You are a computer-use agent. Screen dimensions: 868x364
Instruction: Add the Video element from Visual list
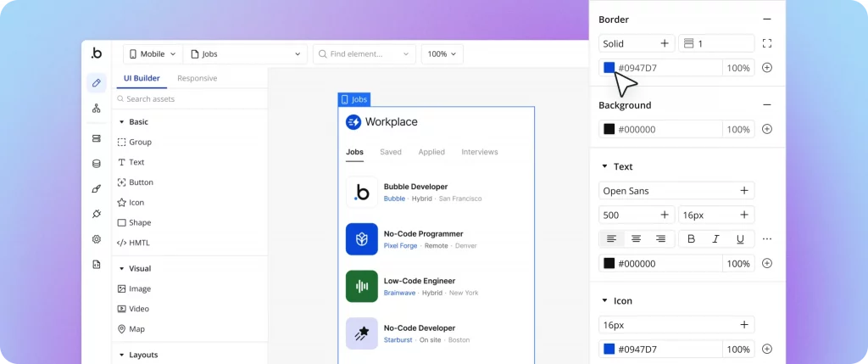[x=133, y=309]
